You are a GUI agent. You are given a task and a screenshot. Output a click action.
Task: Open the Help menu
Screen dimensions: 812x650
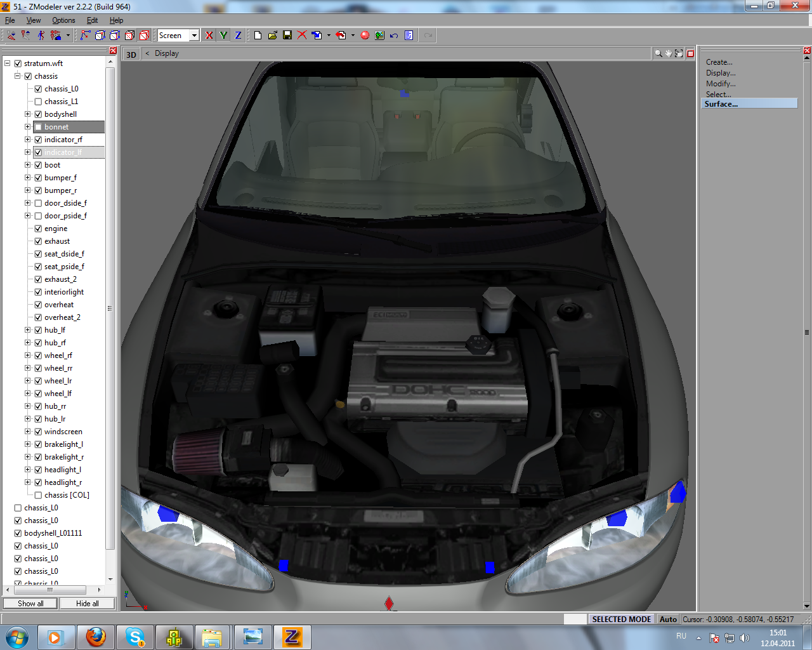tap(116, 20)
